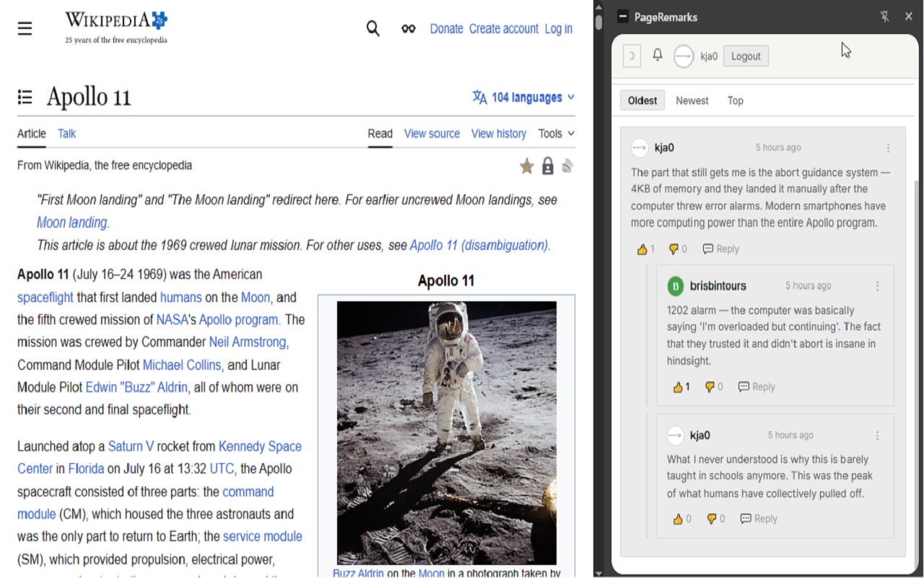Click kja0's avatar on the abort guidance comment
The width and height of the screenshot is (924, 578).
coord(640,147)
